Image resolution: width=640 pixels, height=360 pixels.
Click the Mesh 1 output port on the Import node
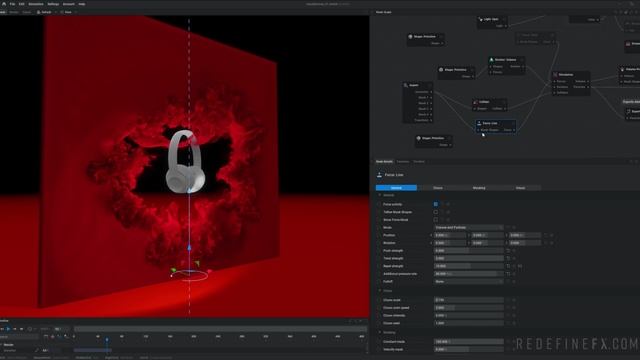431,98
